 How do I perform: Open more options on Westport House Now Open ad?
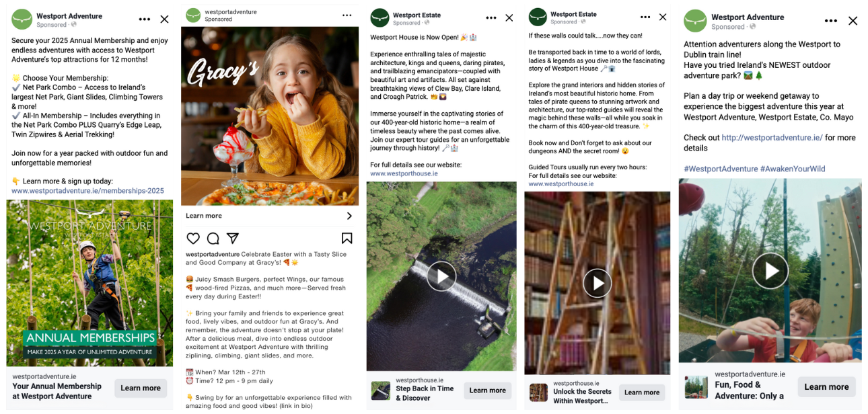[x=491, y=18]
